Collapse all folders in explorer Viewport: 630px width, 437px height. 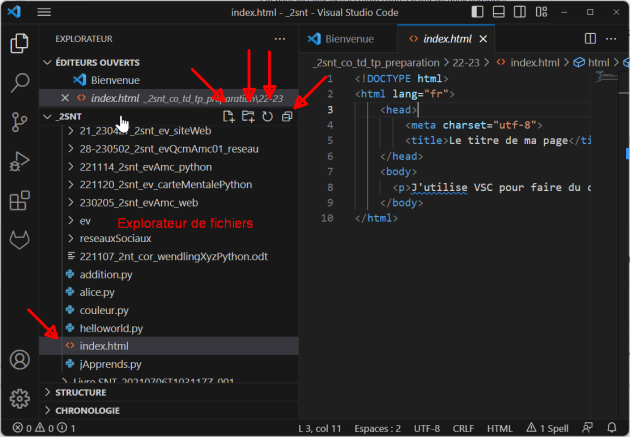(x=287, y=117)
